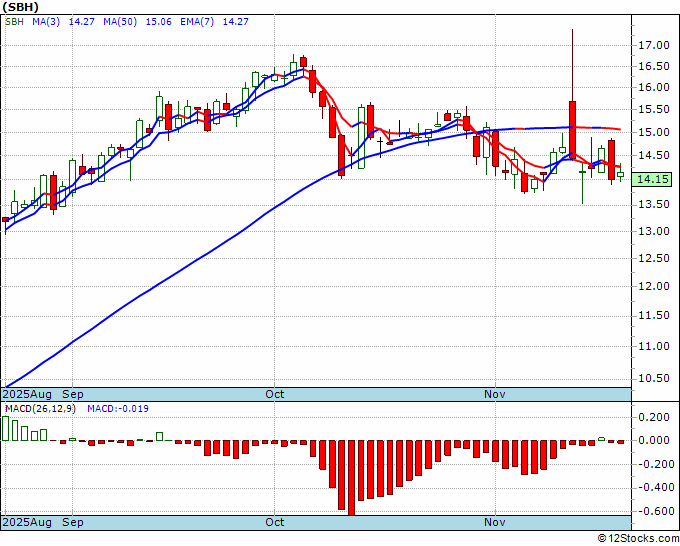The image size is (680, 546).
Task: Select the SBH legend label
Action: coord(14,22)
